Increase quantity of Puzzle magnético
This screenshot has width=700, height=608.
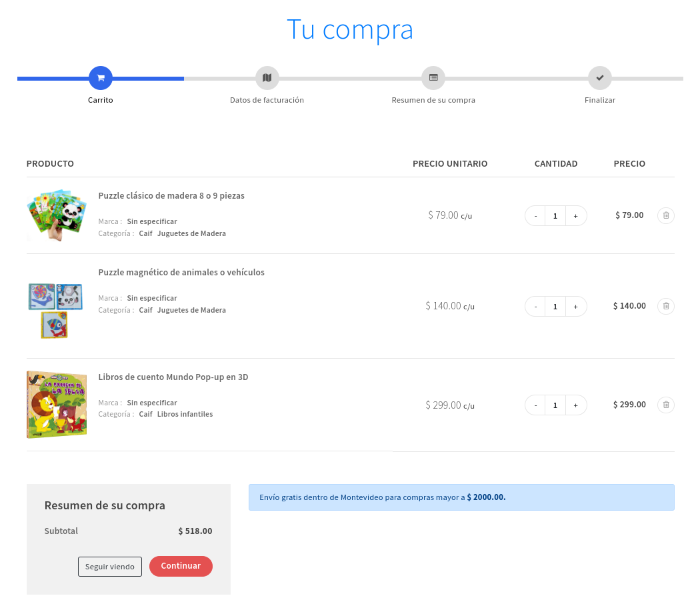pyautogui.click(x=576, y=307)
